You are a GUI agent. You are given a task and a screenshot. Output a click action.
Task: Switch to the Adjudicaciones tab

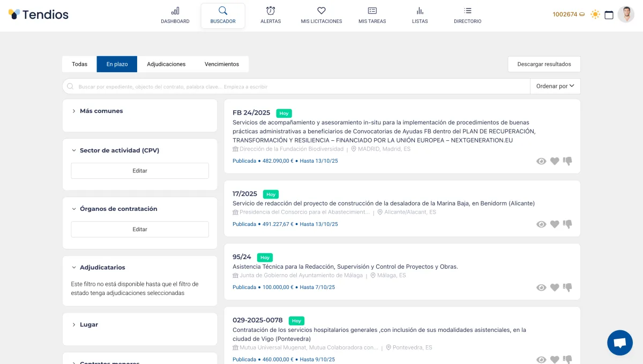point(166,64)
